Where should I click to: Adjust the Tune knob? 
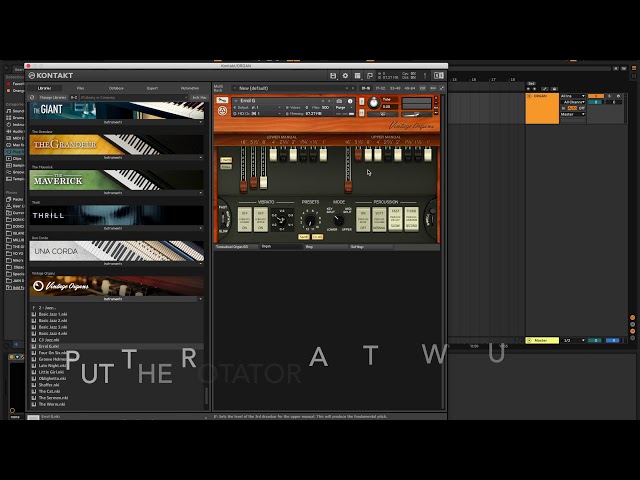click(x=373, y=103)
